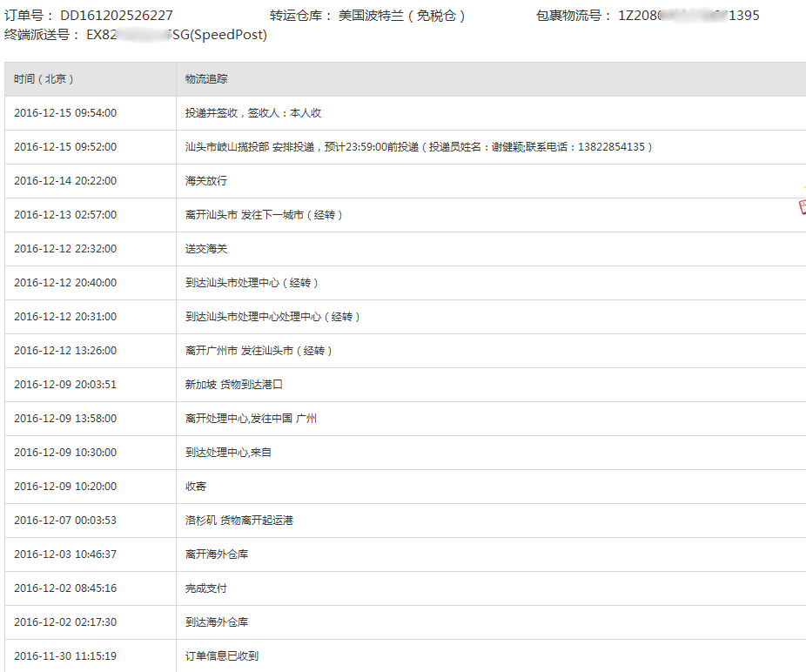
Task: Click timestamp 2016-12-14 20:22:00
Action: coord(65,180)
